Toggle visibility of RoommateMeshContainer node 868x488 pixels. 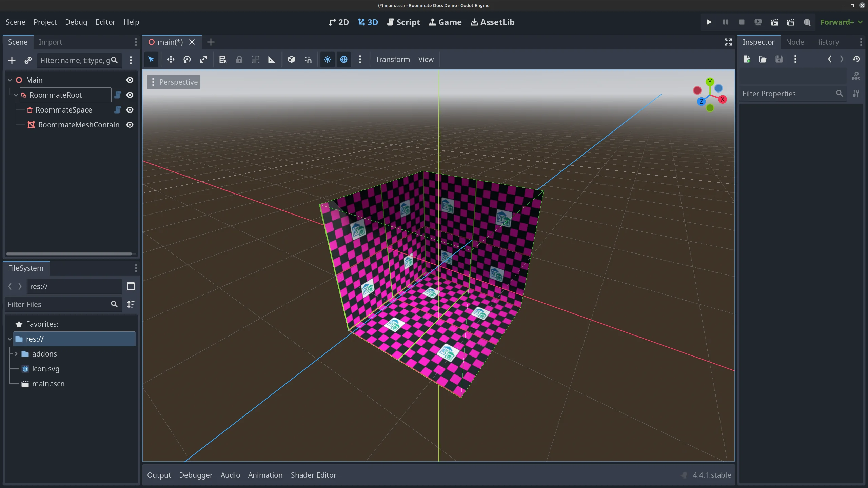130,125
